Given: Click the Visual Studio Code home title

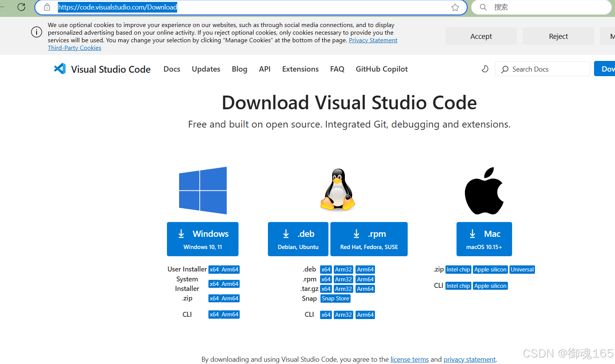Looking at the screenshot, I should click(x=111, y=69).
